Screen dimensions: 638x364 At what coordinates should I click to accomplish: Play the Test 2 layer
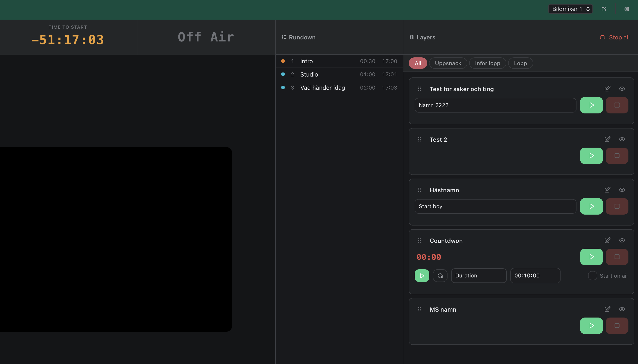(x=591, y=156)
